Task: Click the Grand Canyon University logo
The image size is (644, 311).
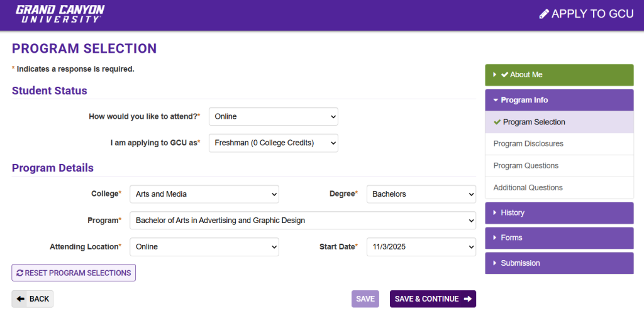Action: pyautogui.click(x=60, y=14)
